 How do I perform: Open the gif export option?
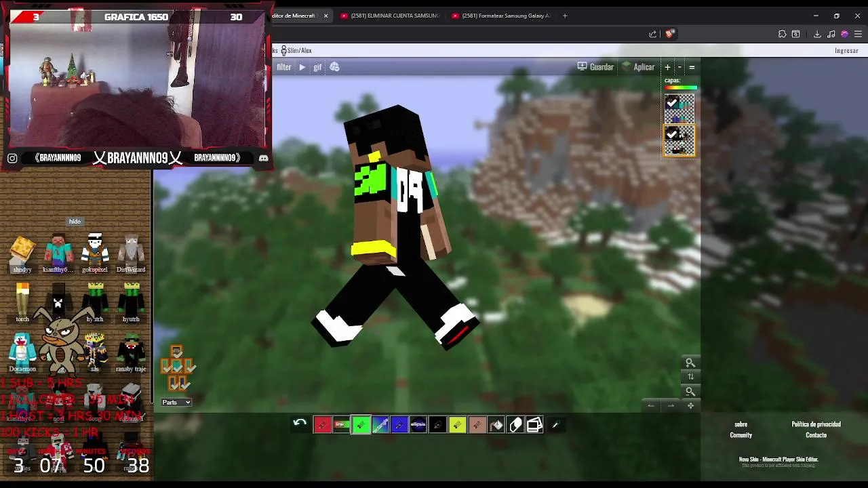(317, 67)
